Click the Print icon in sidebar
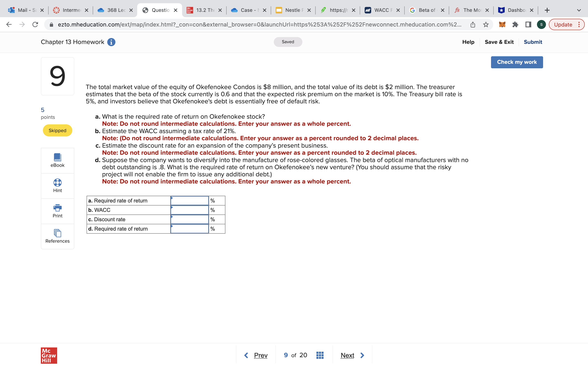This screenshot has height=367, width=588. 57,208
